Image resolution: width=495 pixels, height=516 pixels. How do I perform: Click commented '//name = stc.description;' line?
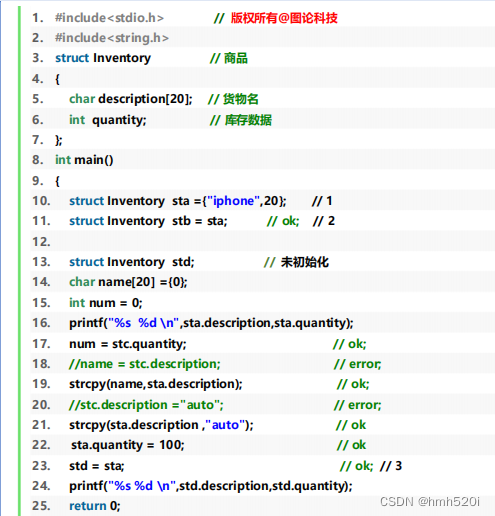[x=145, y=364]
